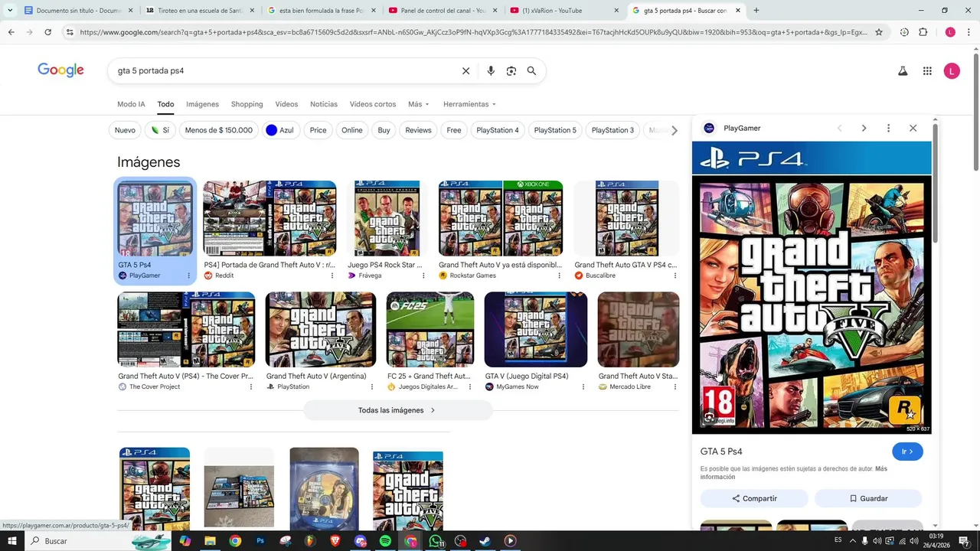The height and width of the screenshot is (551, 980).
Task: Apply Menos de $ 150.000 filter chip
Action: 218,130
